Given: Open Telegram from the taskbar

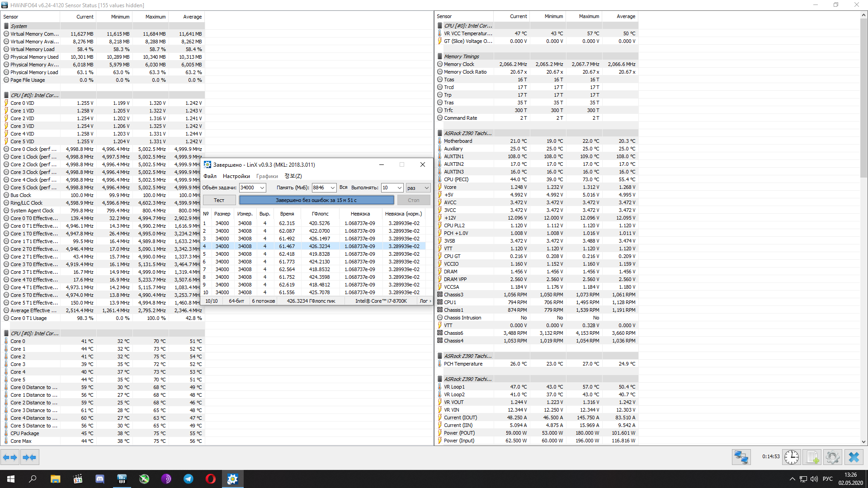Looking at the screenshot, I should click(x=189, y=479).
